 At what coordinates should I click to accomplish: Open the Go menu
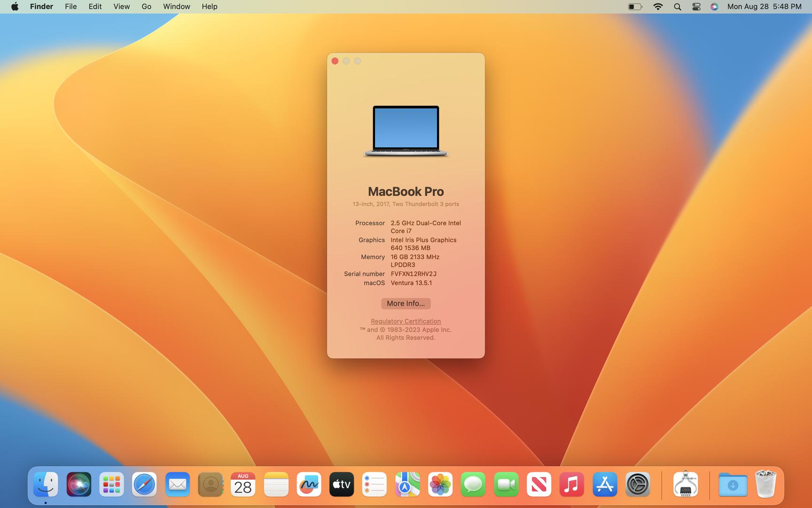point(147,7)
